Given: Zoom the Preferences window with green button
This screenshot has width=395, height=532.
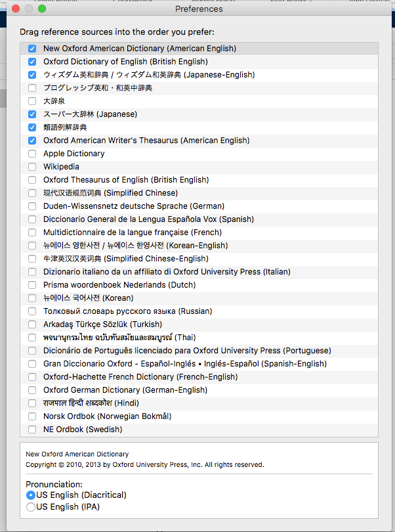Looking at the screenshot, I should [x=42, y=9].
